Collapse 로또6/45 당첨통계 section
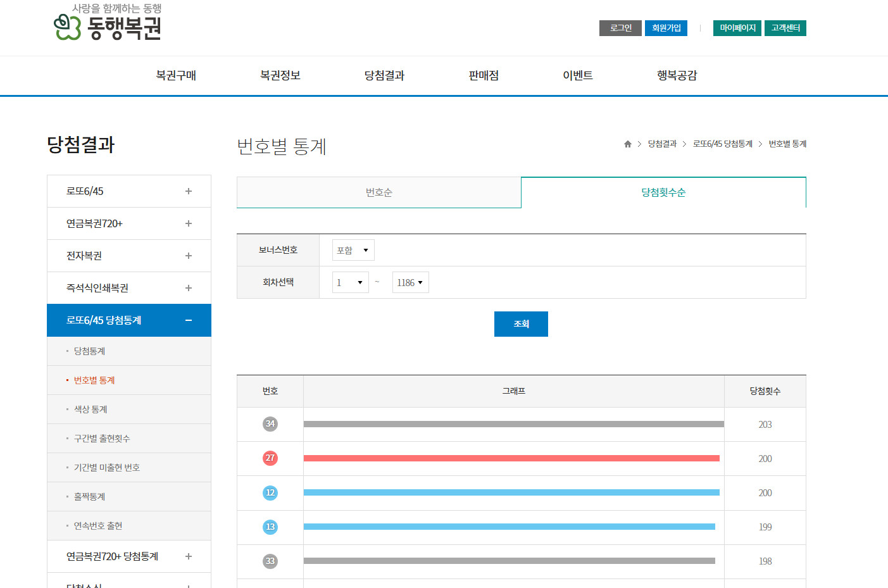This screenshot has height=588, width=888. click(189, 320)
